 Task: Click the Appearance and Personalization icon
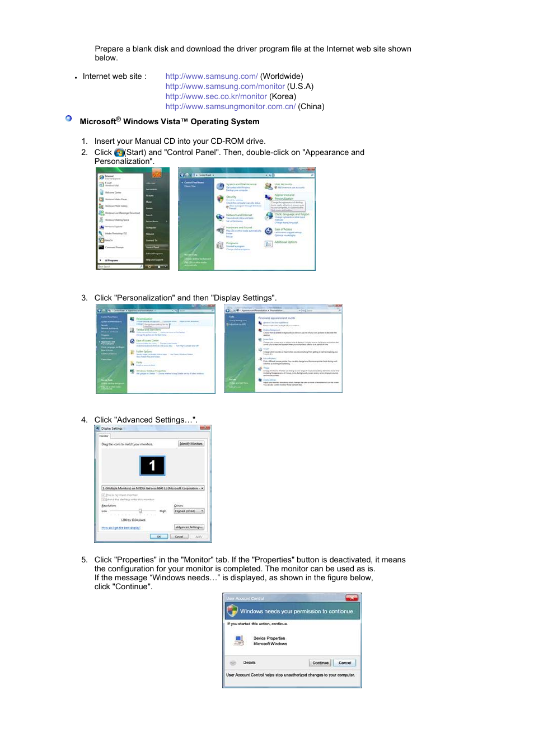[x=269, y=197]
